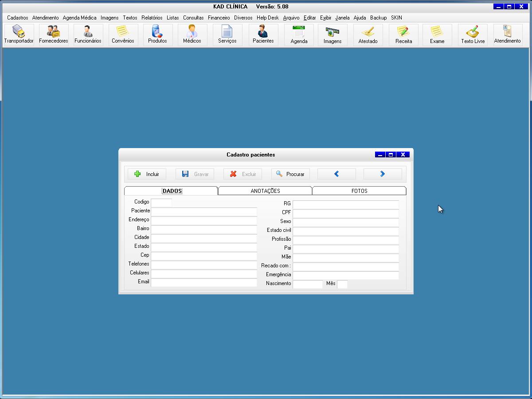
Task: Open the Texto Livre toolbar icon
Action: click(473, 35)
